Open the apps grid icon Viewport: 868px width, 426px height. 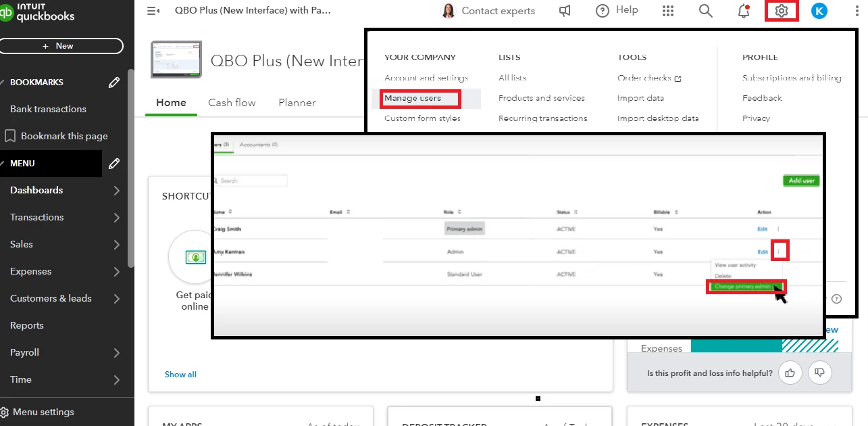(668, 11)
